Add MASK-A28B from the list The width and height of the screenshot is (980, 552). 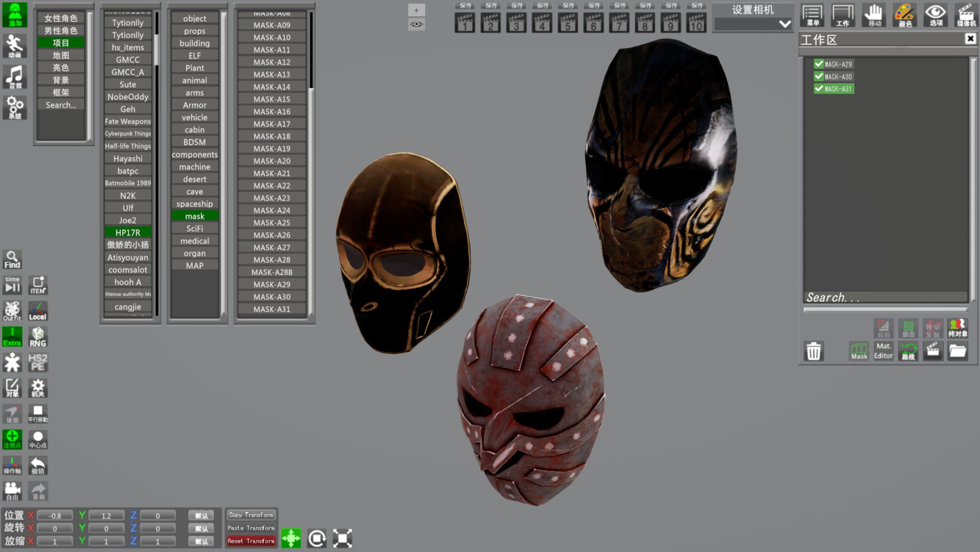(x=272, y=272)
